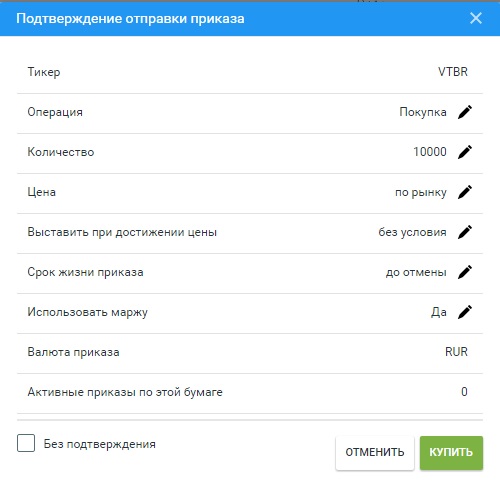Click the до отмены lifetime value
This screenshot has width=500, height=483.
pos(416,272)
